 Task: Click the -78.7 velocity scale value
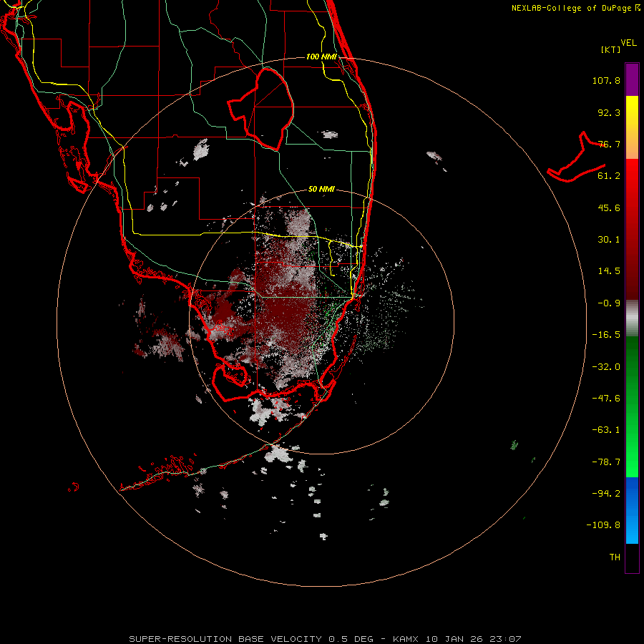tap(606, 462)
